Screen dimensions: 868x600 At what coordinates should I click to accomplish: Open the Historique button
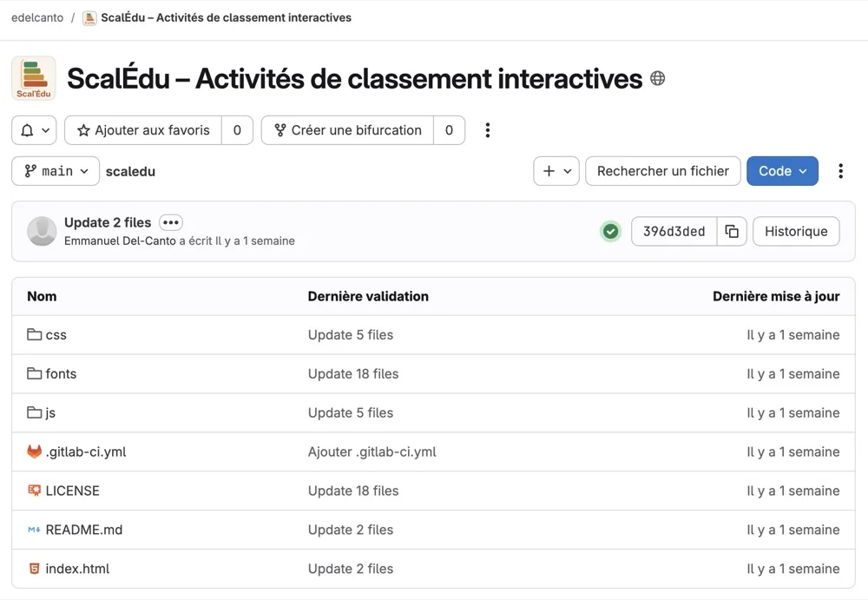tap(796, 231)
